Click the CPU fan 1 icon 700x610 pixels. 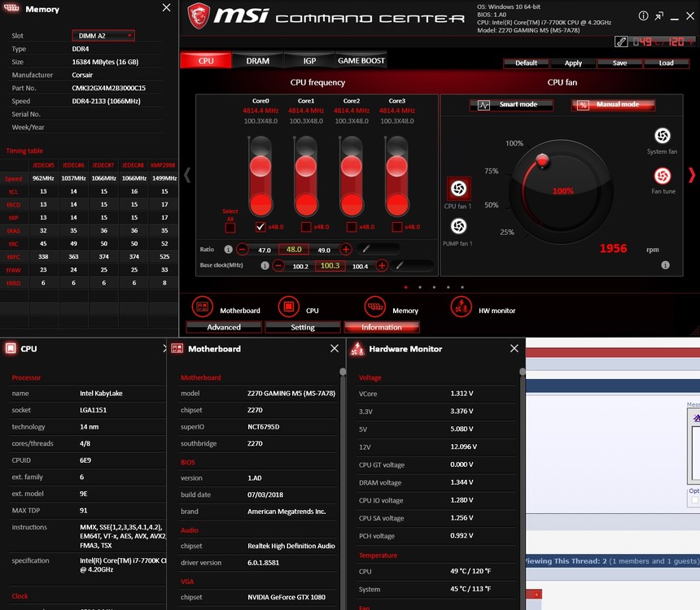[x=458, y=189]
